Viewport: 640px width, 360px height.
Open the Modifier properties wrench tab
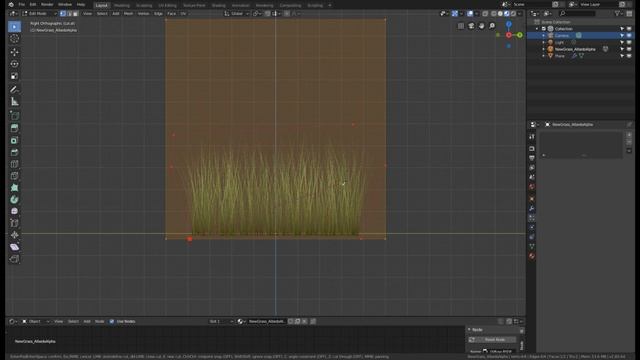click(532, 209)
